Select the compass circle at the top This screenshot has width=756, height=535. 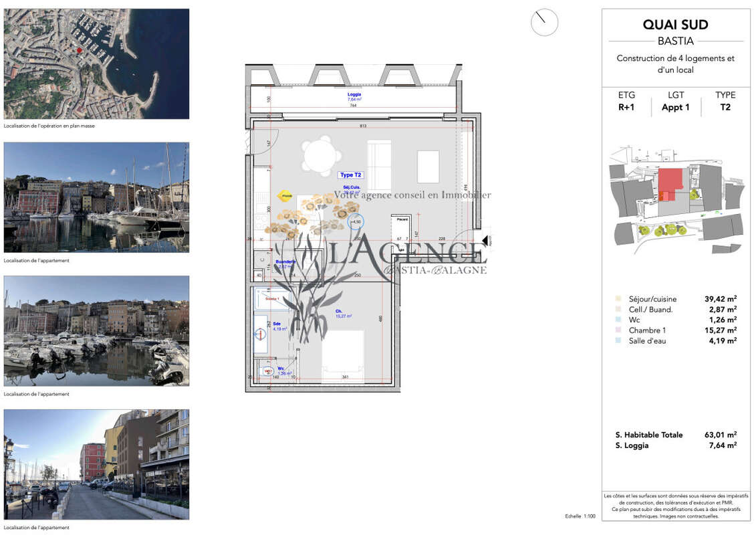pos(545,22)
